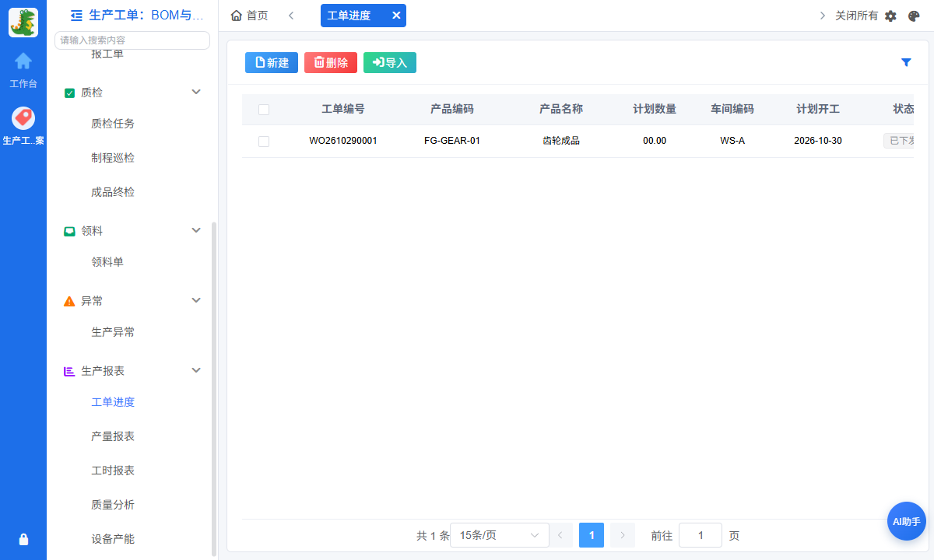Open the 生产工..案 tag icon
Screen dimensions: 934x560
(x=23, y=118)
